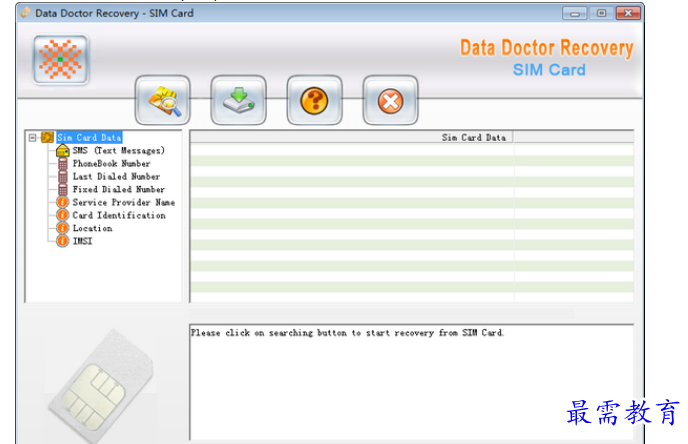
Task: Collapse the Sim Card Data tree node
Action: click(x=32, y=138)
